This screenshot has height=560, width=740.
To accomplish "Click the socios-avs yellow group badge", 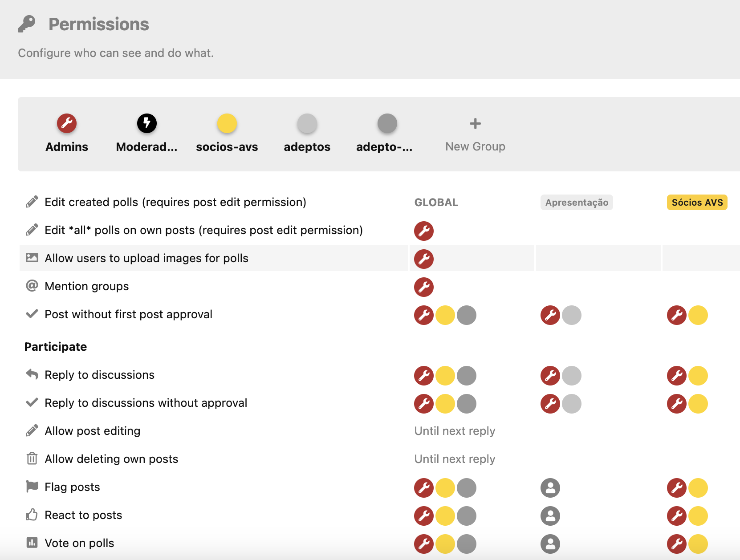I will click(x=227, y=123).
